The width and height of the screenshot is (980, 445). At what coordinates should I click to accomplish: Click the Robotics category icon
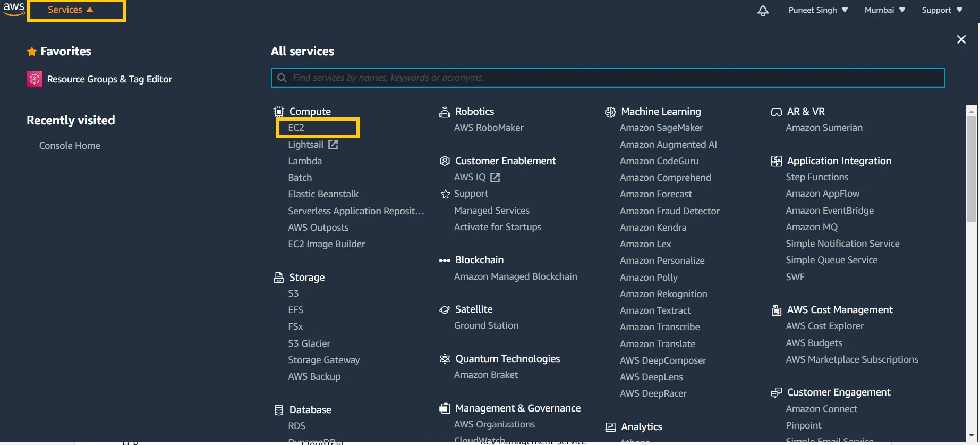(445, 112)
